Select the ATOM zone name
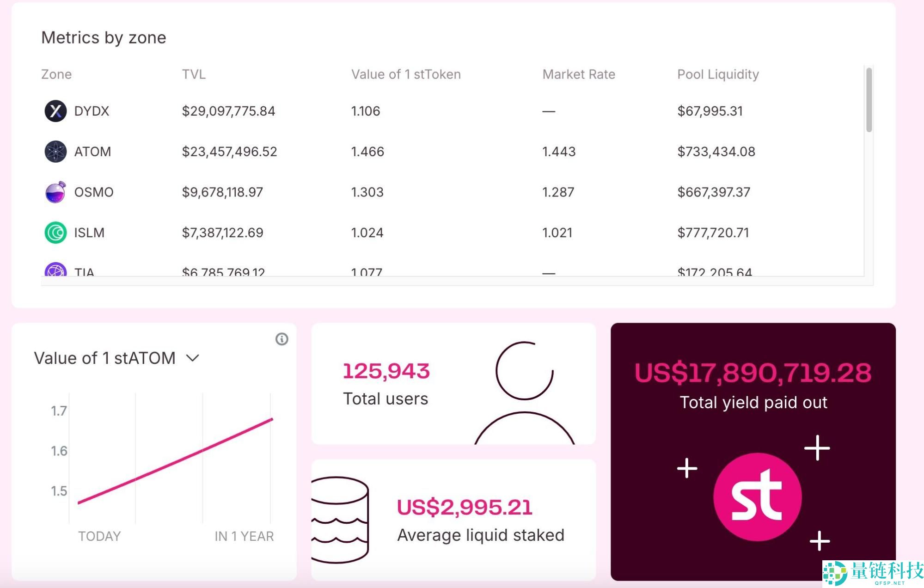Screen dimensions: 924x588 coord(92,152)
